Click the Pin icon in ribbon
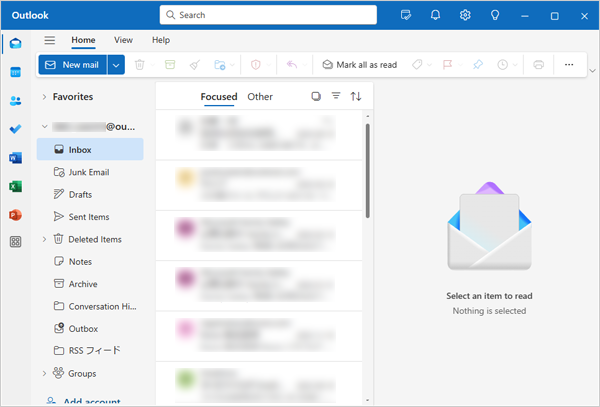The height and width of the screenshot is (407, 600). pos(478,65)
